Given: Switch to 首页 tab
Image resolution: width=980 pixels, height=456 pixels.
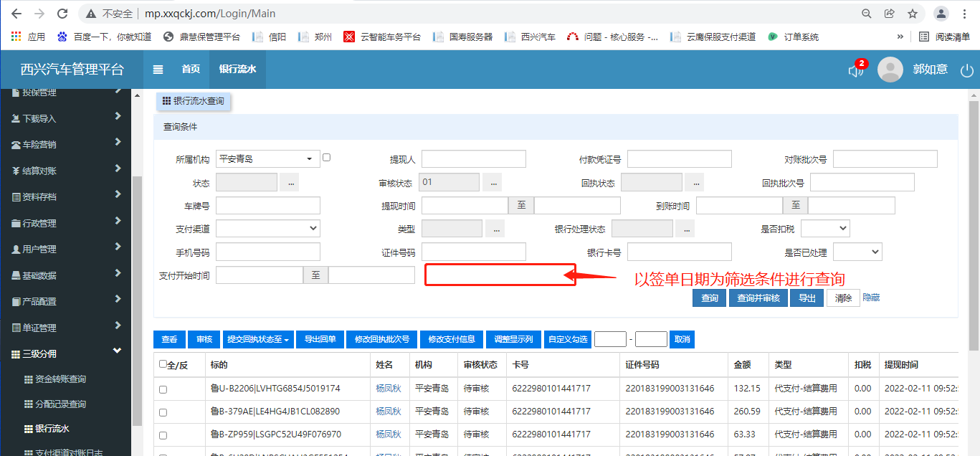Looking at the screenshot, I should [x=191, y=70].
